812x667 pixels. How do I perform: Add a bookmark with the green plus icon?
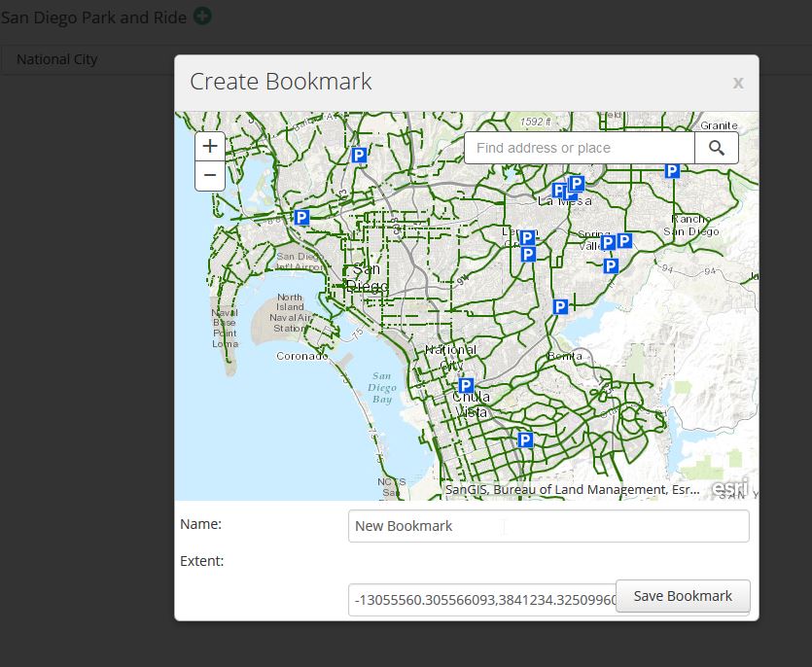(x=202, y=16)
